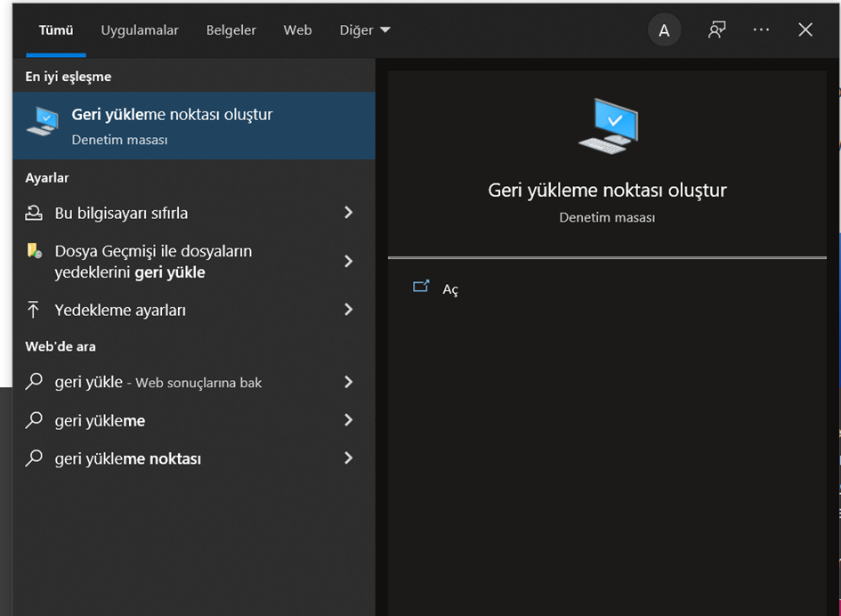Switch to the 'Belgeler' tab

230,30
